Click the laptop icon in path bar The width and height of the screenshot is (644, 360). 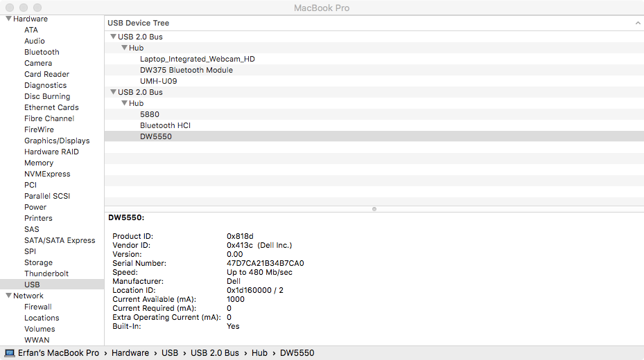[x=10, y=353]
